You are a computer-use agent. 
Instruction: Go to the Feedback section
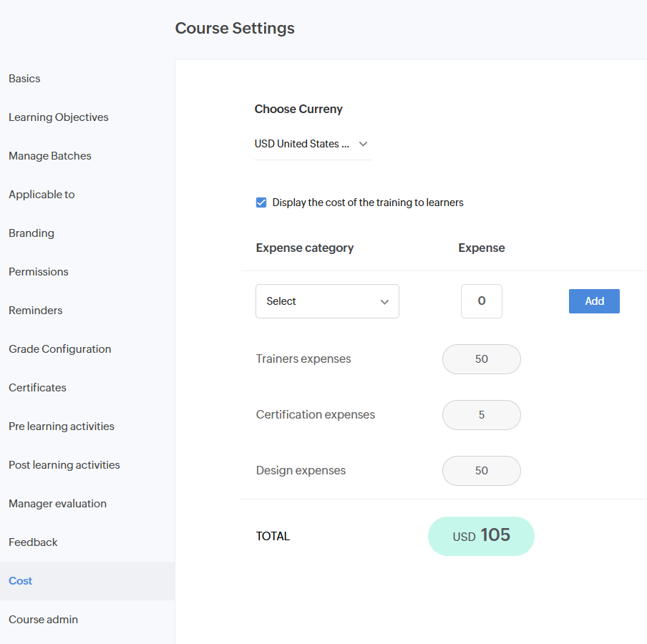33,542
